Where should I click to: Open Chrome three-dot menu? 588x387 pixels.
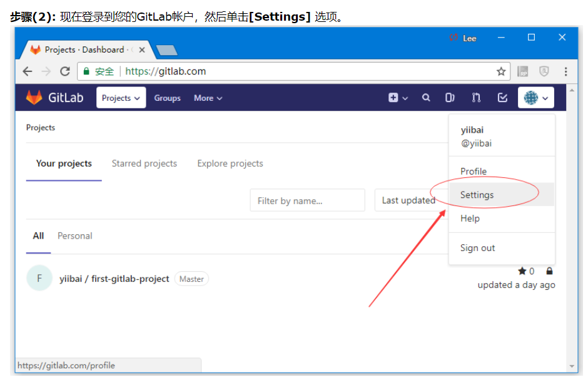[x=565, y=71]
